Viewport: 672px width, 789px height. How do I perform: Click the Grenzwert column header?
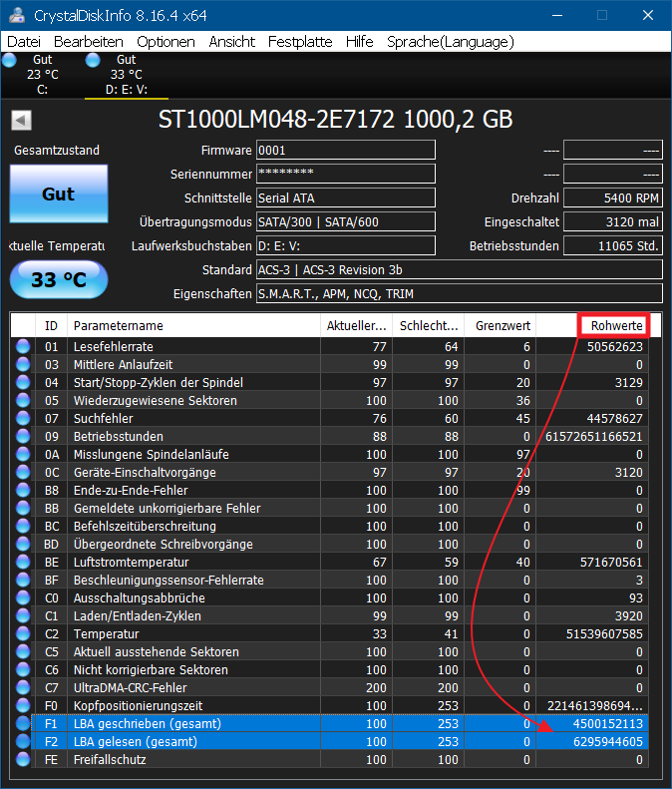click(x=501, y=325)
